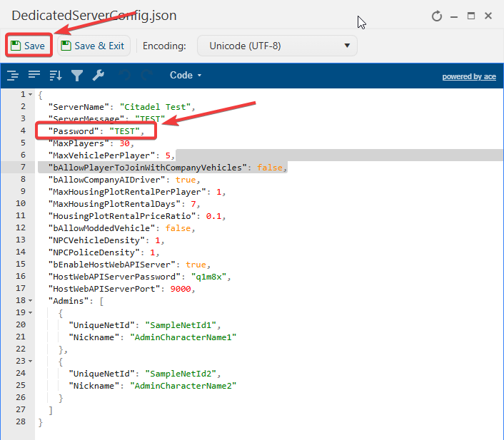Click the "Admins" key on line 18
Viewport: 504px width, 440px height.
pyautogui.click(x=68, y=301)
